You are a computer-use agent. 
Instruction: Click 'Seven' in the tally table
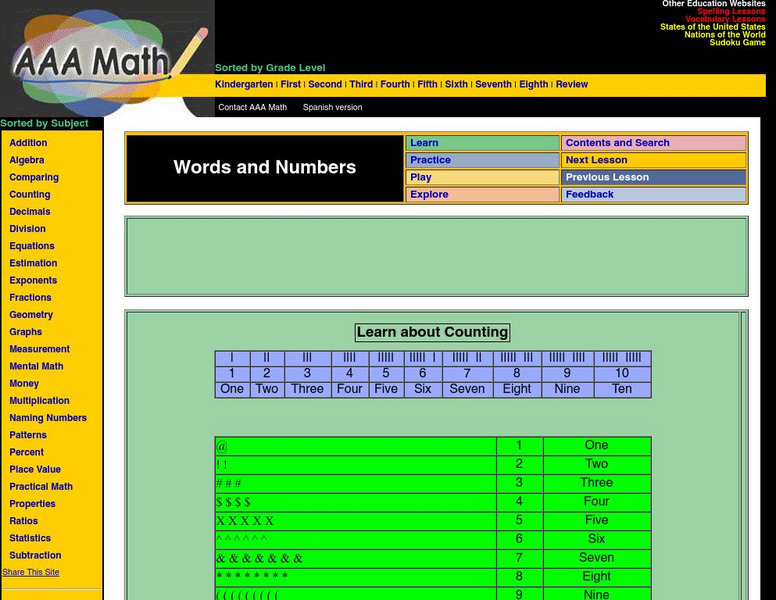click(467, 389)
